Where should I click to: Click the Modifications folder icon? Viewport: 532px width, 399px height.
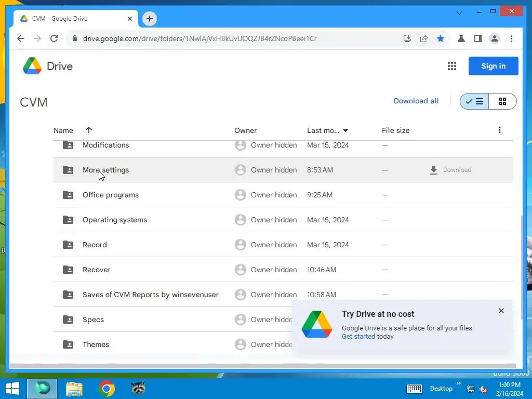click(x=68, y=145)
